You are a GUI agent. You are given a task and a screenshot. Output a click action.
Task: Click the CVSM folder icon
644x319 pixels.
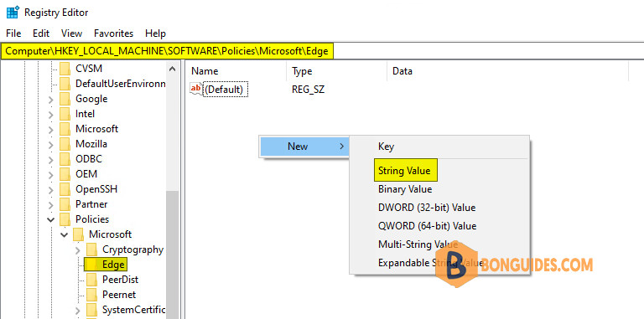coord(65,69)
